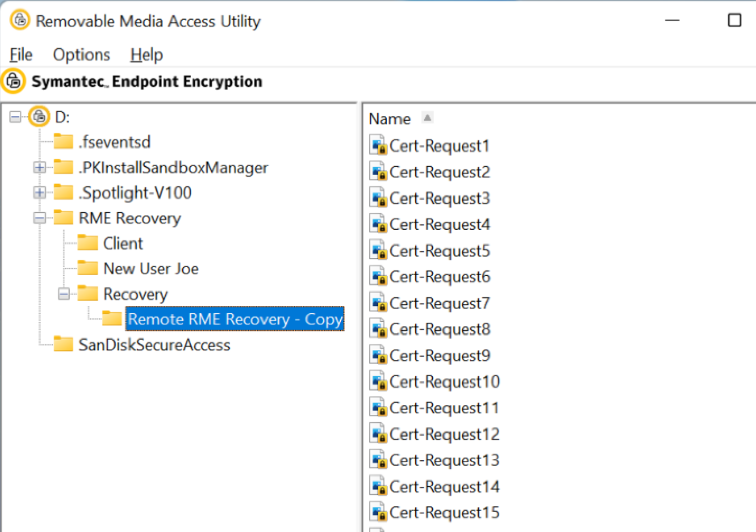Select the Cert-Request7 file name
The width and height of the screenshot is (756, 532).
440,303
